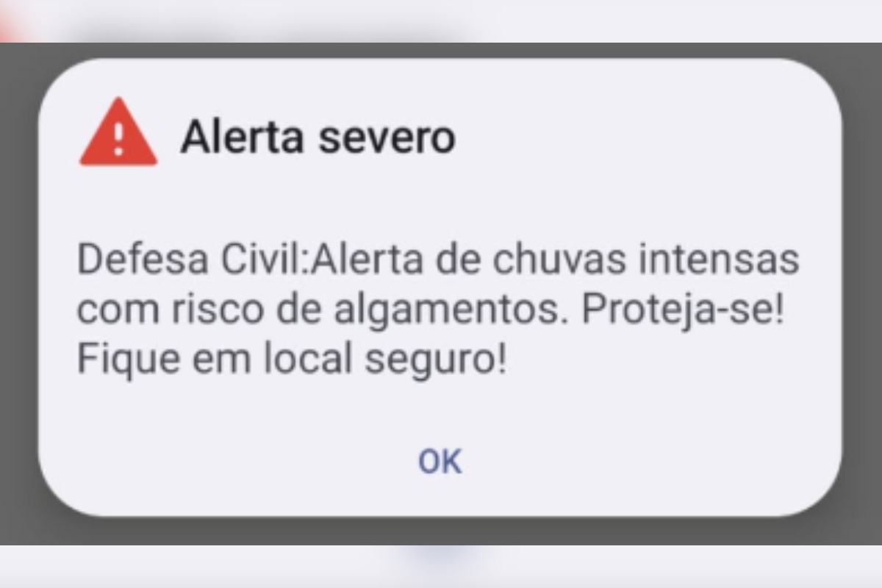Tap the 'Defesa Civil' sender text
Viewport: 882px width, 588px height.
coord(188,262)
